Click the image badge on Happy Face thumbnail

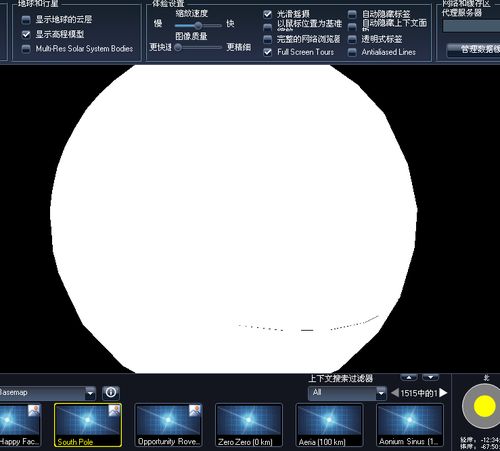coord(34,410)
